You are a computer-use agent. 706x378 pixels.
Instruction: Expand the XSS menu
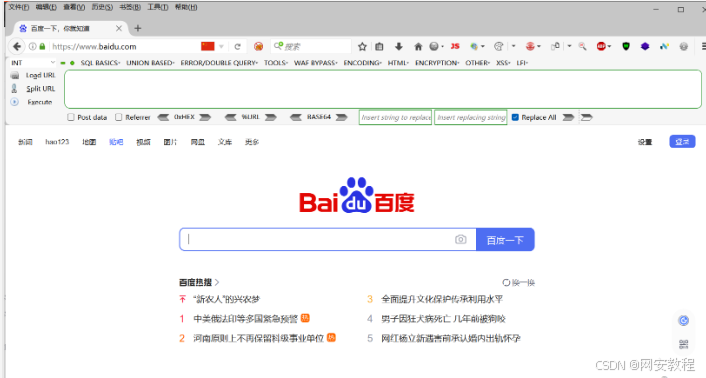tap(503, 63)
